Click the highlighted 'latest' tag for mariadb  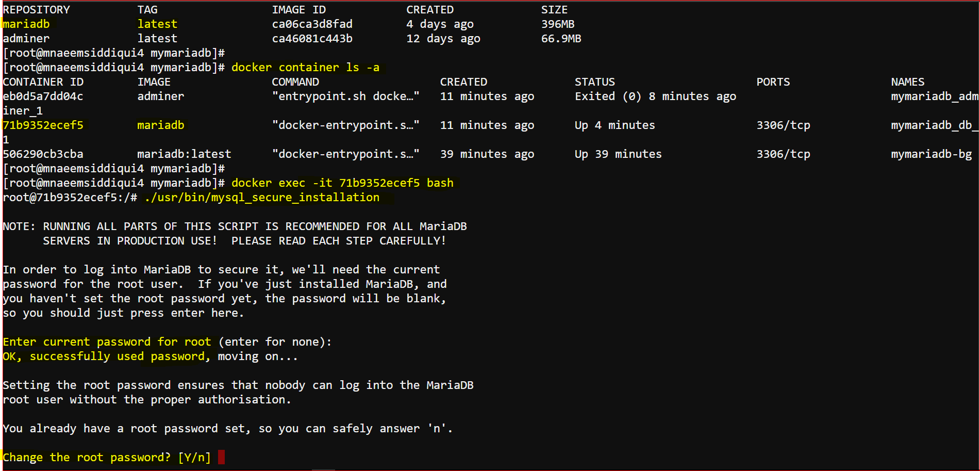pyautogui.click(x=157, y=24)
